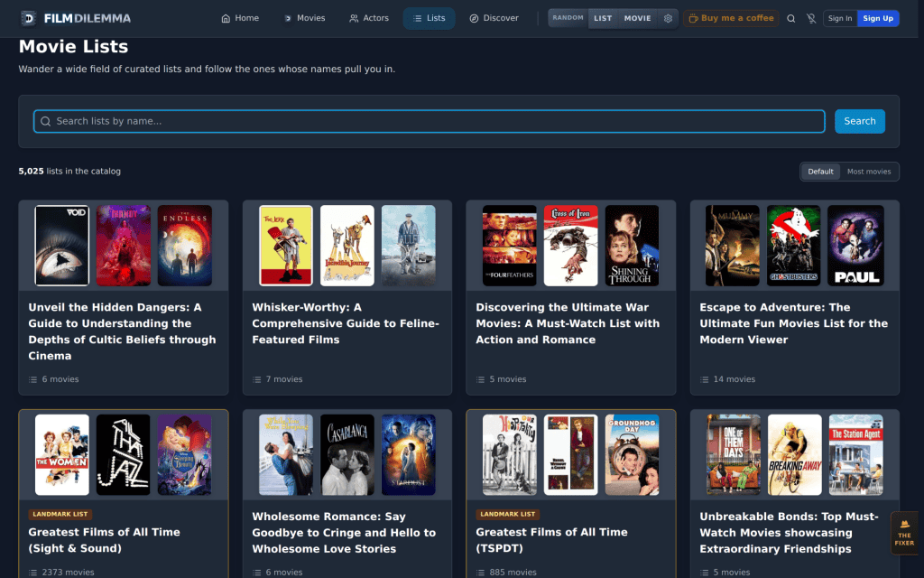Toggle the muted notifications bell icon
Image resolution: width=924 pixels, height=578 pixels.
811,18
